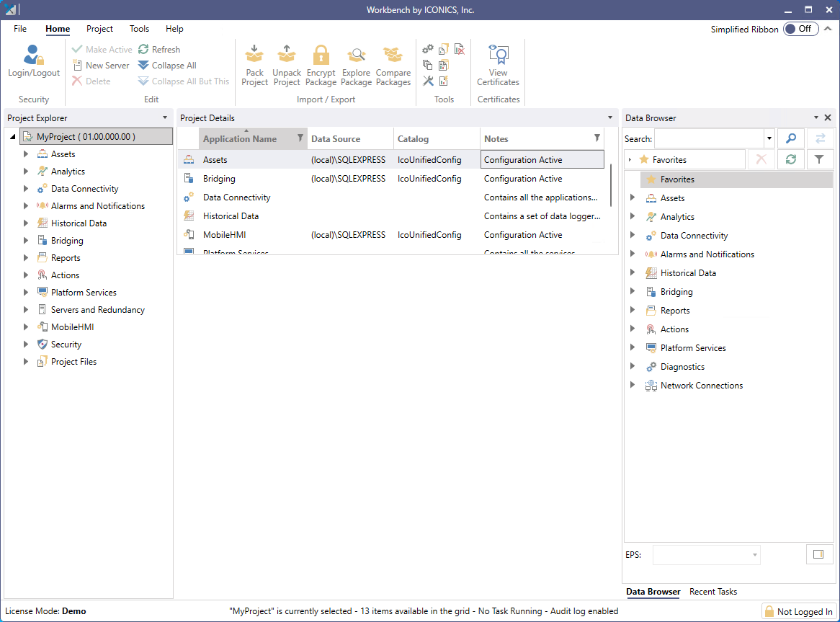
Task: Select Platform Services in Data Browser
Action: point(693,347)
